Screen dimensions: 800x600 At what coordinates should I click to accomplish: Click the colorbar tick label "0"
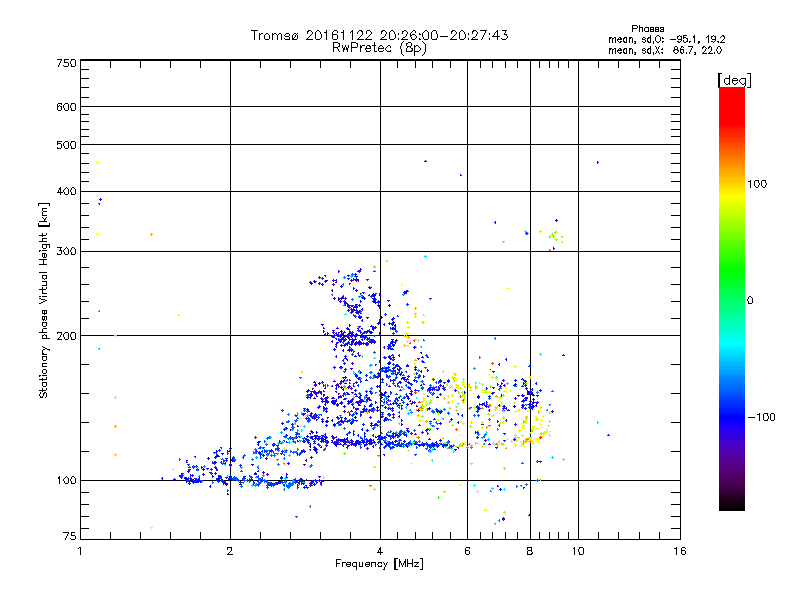point(750,301)
